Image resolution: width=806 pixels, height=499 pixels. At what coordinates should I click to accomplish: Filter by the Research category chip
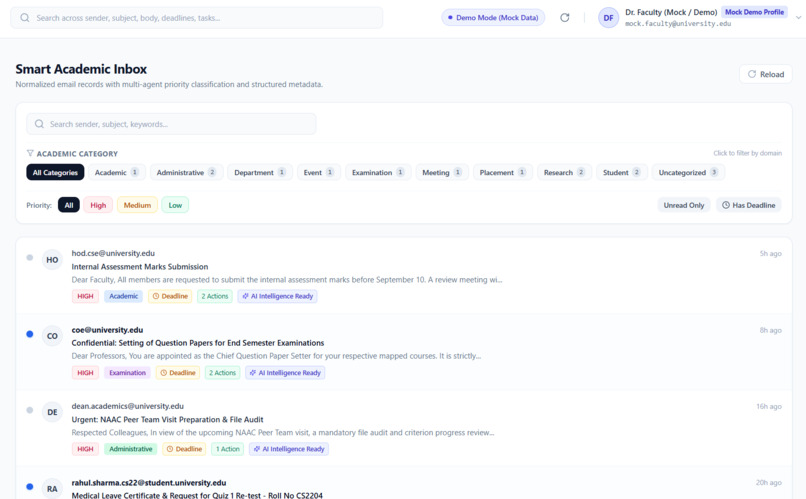coord(564,172)
